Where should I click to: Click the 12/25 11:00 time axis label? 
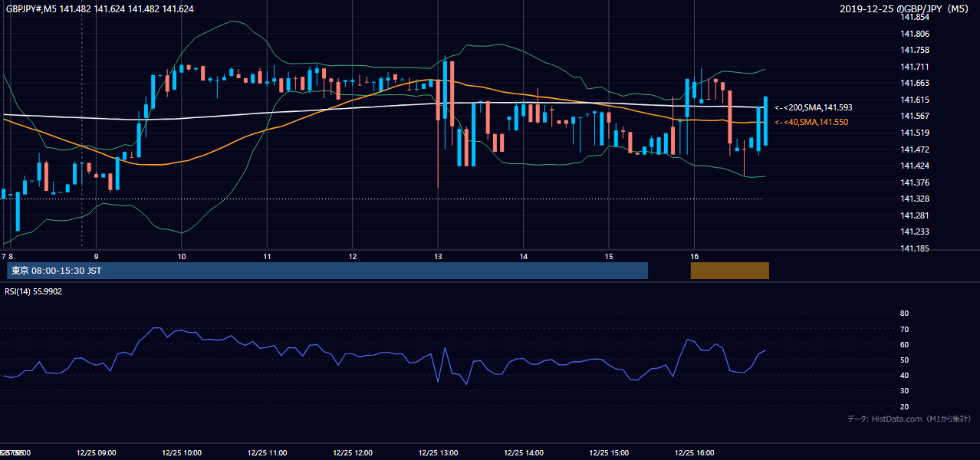[x=267, y=452]
